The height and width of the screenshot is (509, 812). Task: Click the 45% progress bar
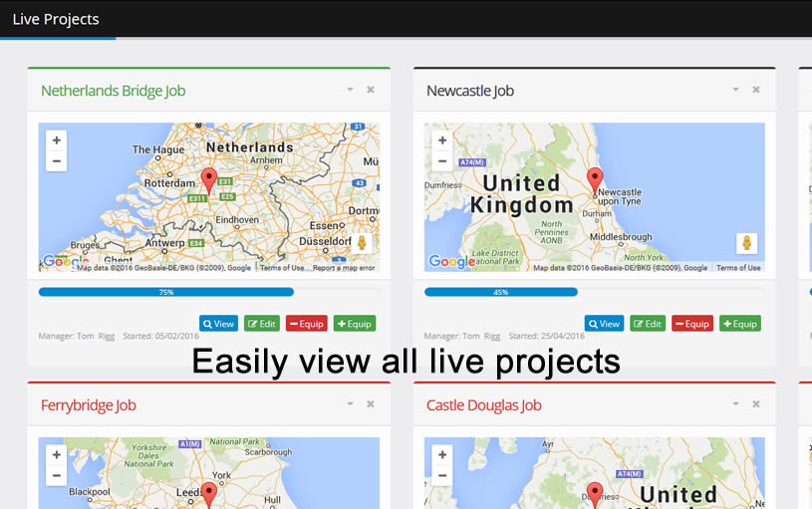[x=501, y=292]
